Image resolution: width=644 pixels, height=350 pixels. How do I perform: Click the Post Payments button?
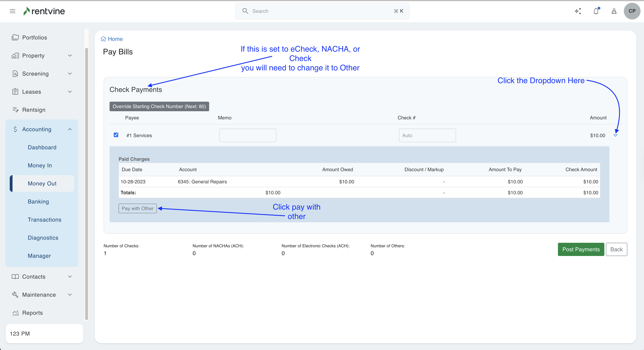pos(581,249)
